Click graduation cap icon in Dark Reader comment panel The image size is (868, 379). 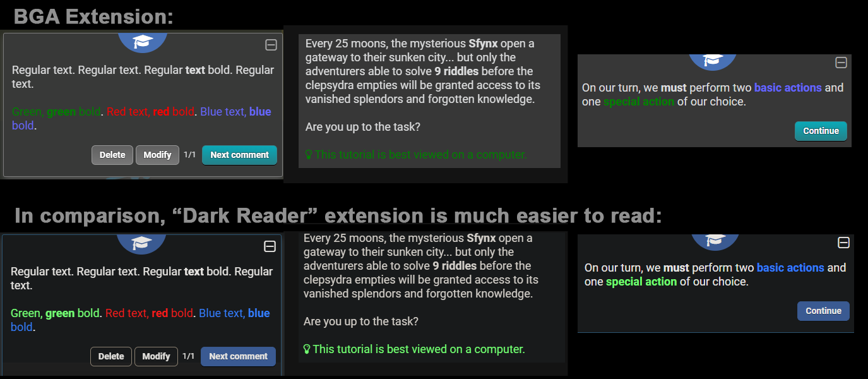click(x=142, y=243)
